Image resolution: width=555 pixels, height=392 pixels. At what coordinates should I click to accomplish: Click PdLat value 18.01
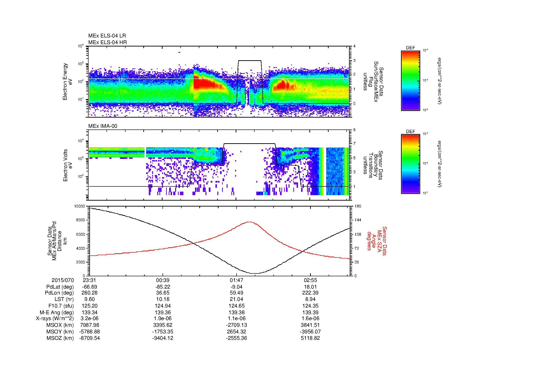(310, 287)
